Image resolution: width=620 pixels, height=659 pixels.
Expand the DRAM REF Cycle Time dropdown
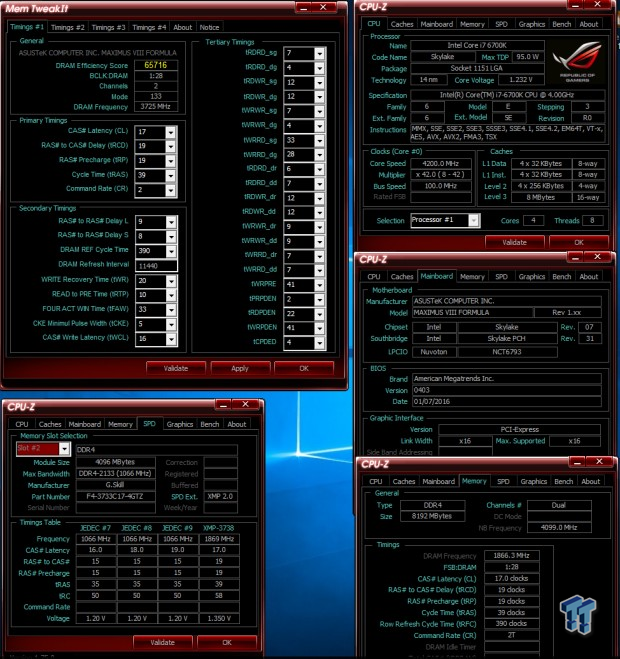point(171,251)
